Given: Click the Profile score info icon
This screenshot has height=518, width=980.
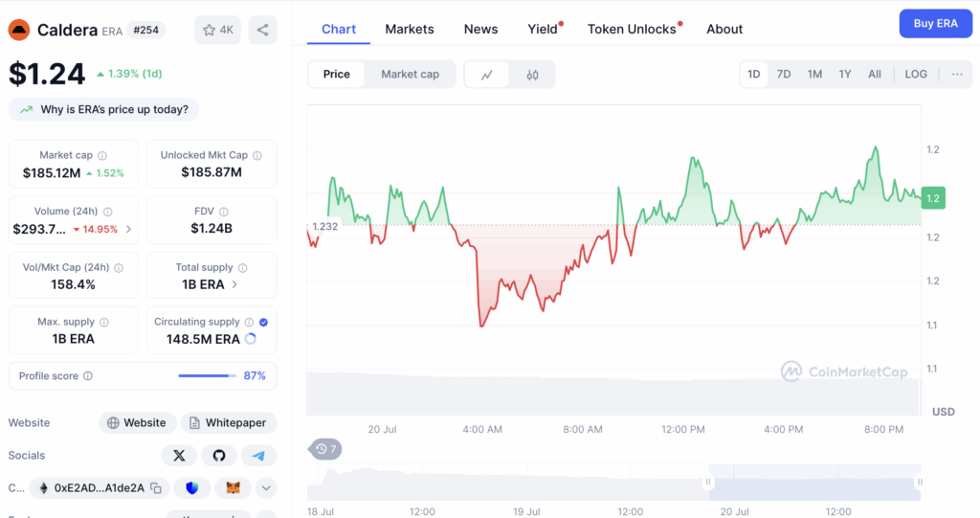Looking at the screenshot, I should tap(88, 376).
